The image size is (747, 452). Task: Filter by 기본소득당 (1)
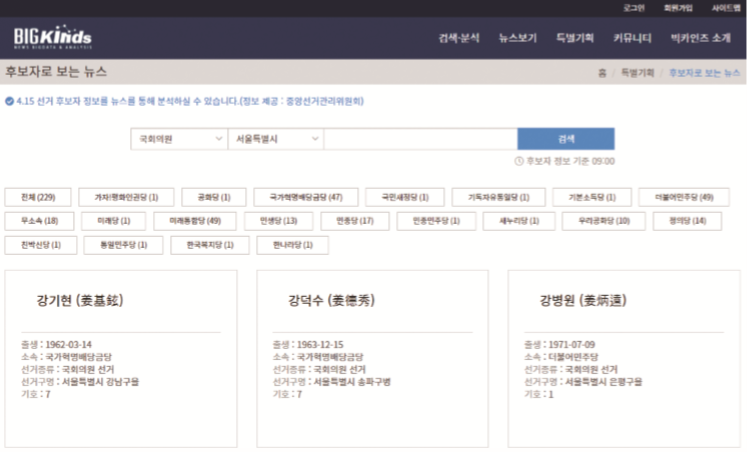coord(592,197)
